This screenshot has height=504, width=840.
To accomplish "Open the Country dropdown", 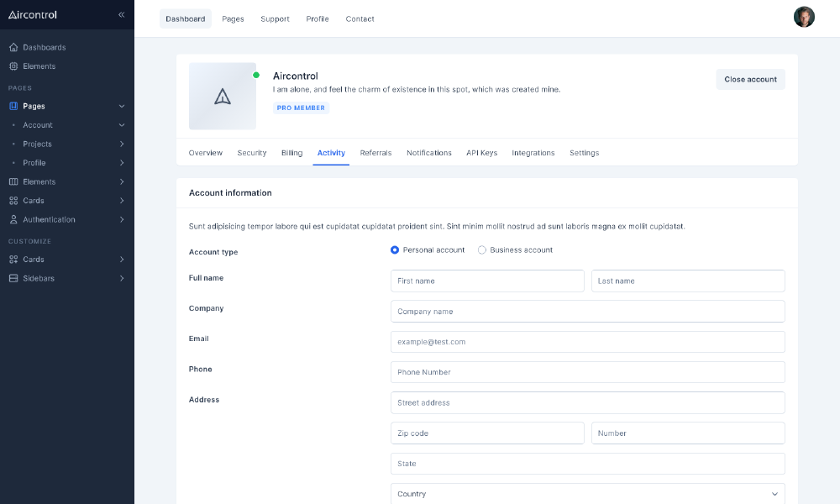I will pos(587,494).
